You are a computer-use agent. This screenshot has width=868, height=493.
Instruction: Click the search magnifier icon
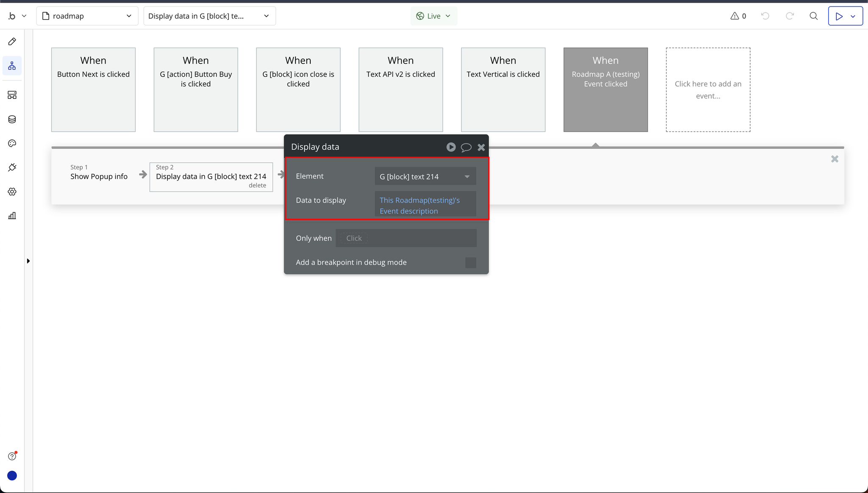coord(813,16)
